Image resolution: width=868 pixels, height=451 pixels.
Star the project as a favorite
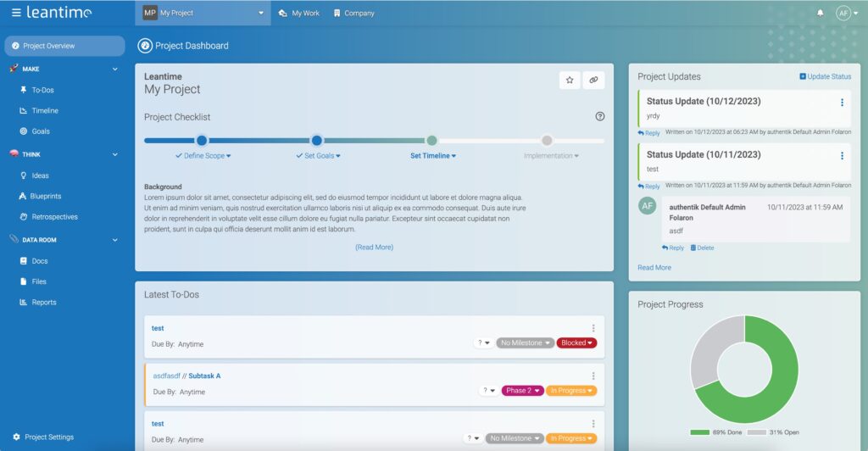coord(570,80)
